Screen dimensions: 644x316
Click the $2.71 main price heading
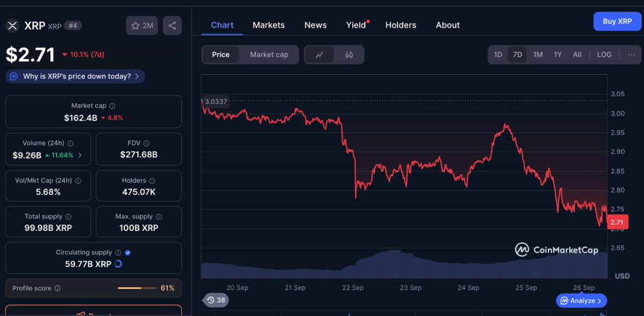30,55
